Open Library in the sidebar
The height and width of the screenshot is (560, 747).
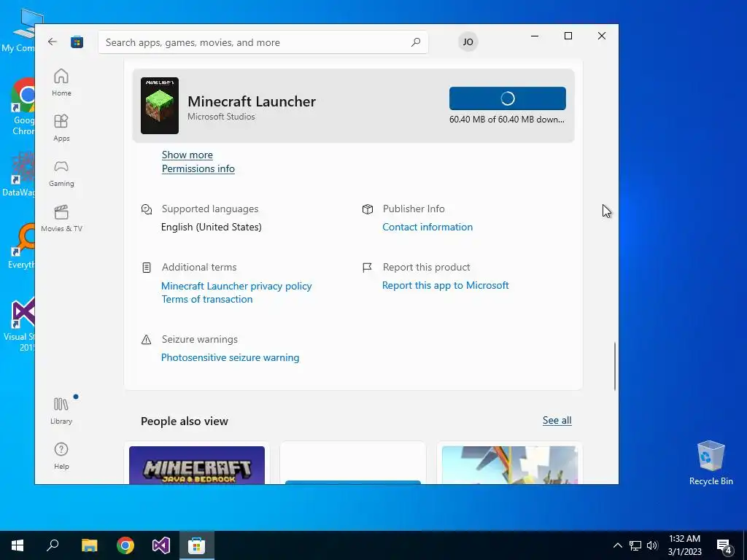[61, 411]
